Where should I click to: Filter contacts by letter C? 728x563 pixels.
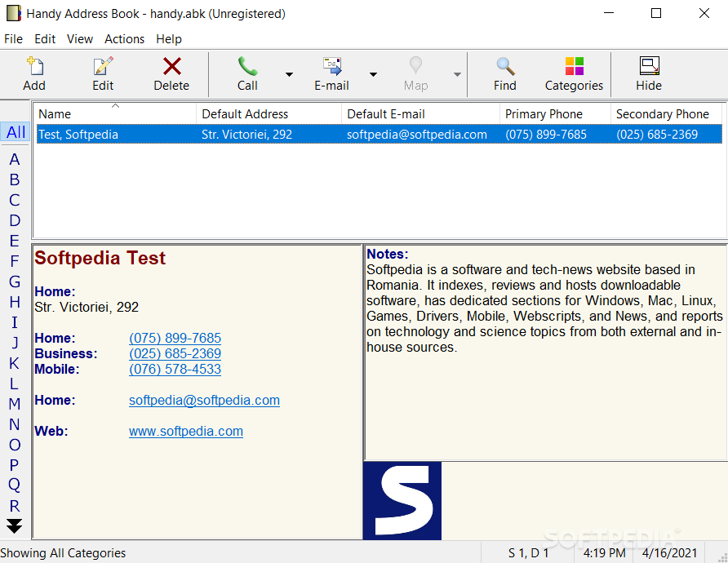(x=15, y=201)
